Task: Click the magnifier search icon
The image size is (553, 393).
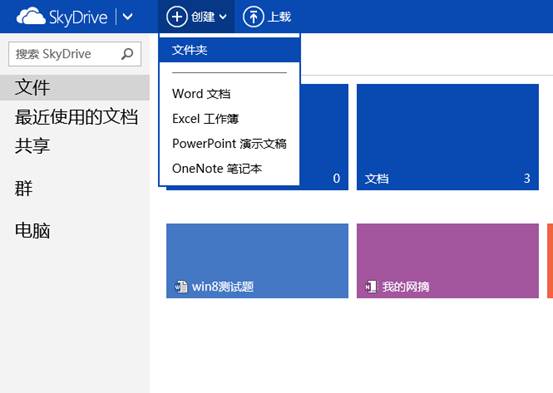Action: pos(127,54)
